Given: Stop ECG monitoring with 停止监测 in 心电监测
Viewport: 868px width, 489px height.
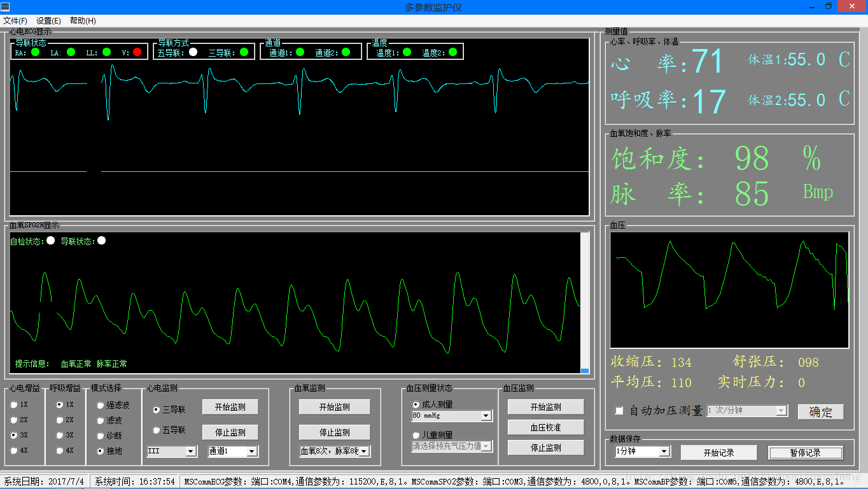Looking at the screenshot, I should click(x=230, y=432).
